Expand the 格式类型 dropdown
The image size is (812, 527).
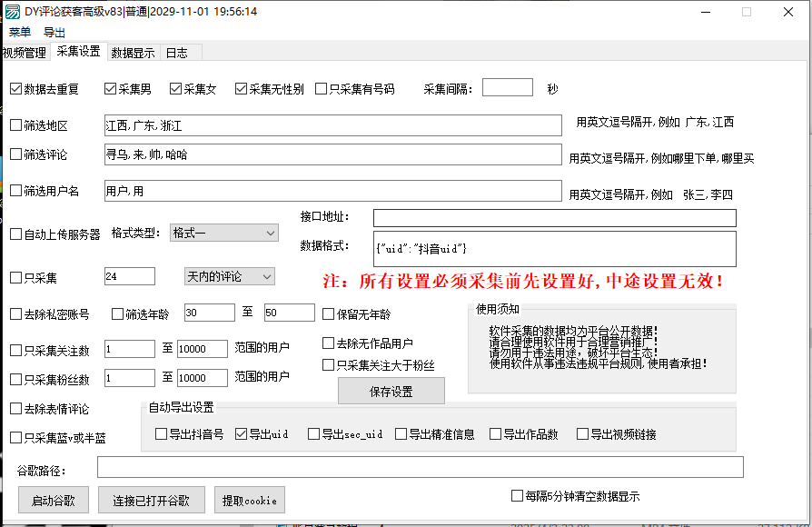pyautogui.click(x=223, y=234)
